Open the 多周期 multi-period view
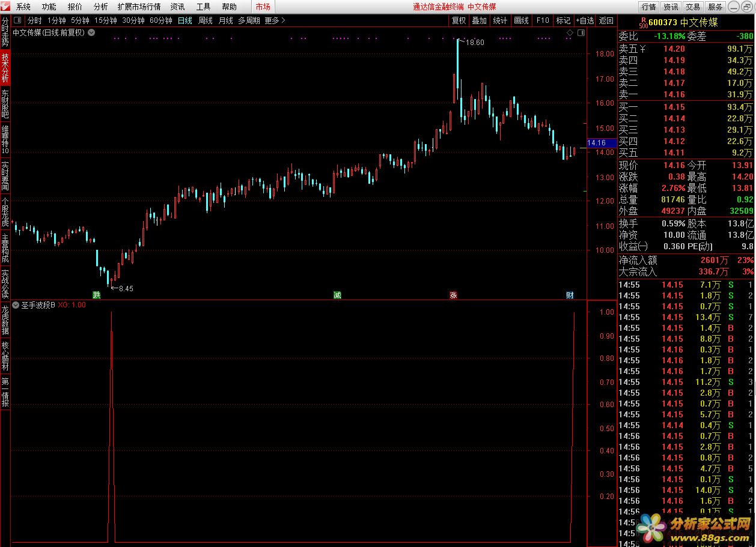756x547 pixels. point(249,20)
